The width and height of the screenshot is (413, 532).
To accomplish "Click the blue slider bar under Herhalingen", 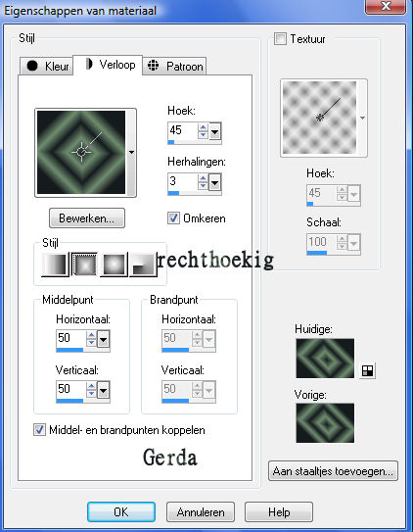I will (195, 193).
